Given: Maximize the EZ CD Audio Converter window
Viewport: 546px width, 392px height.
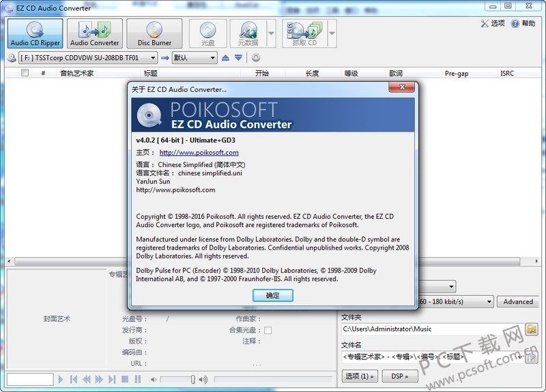Looking at the screenshot, I should coord(508,5).
